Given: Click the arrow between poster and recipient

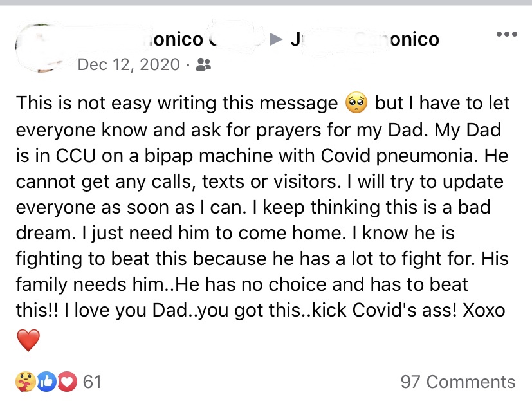Looking at the screenshot, I should 276,39.
